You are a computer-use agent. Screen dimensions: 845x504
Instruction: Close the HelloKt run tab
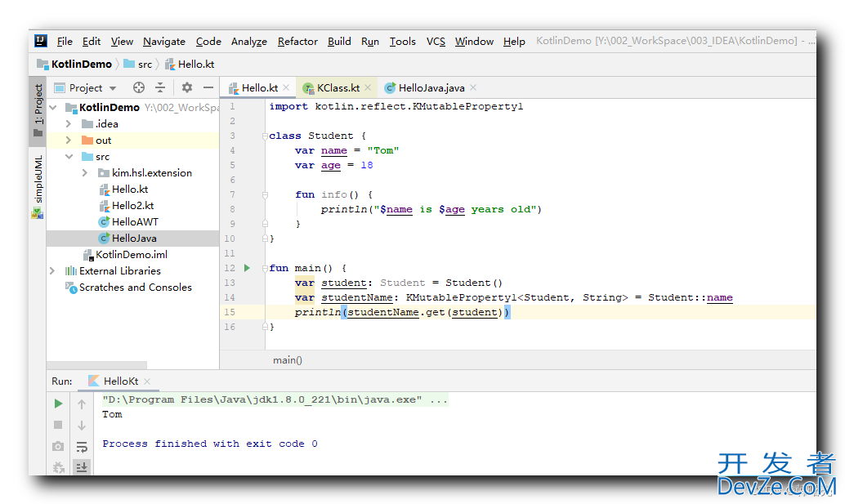point(147,381)
